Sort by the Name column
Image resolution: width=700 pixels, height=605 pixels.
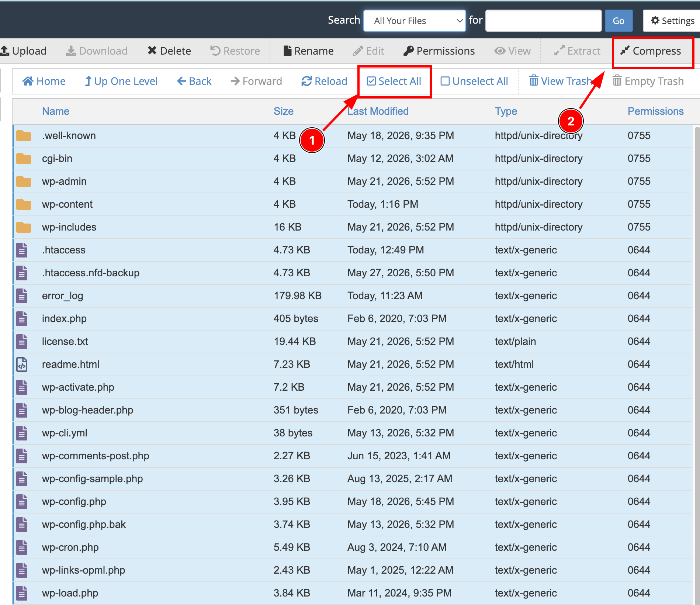click(56, 111)
